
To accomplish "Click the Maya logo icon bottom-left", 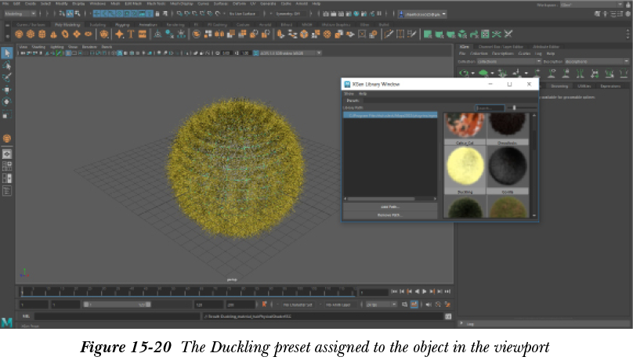I will pos(7,322).
